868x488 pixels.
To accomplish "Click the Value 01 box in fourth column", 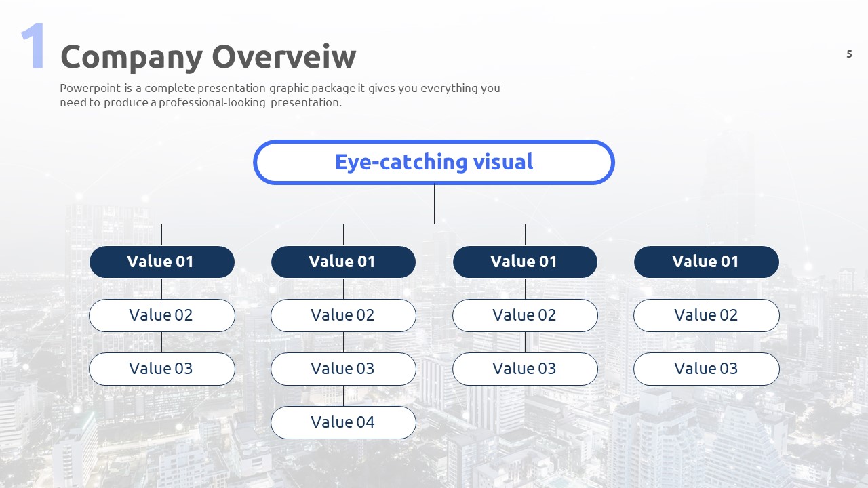I will pos(706,262).
